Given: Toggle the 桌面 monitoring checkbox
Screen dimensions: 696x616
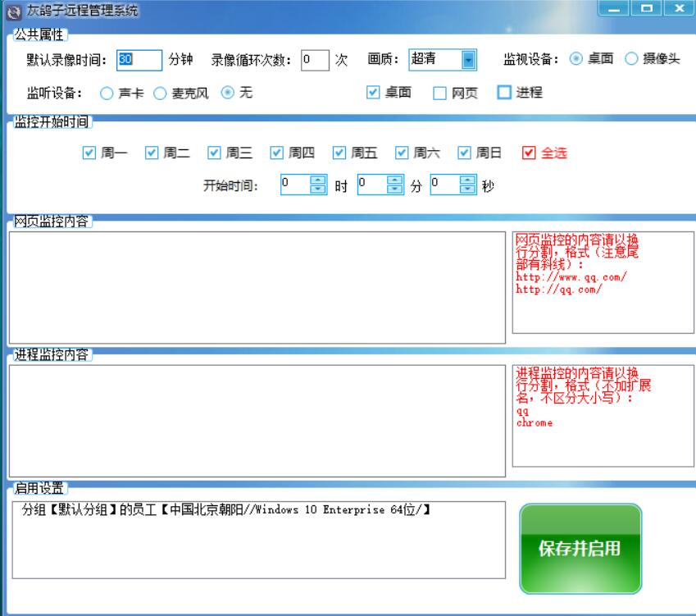Looking at the screenshot, I should (x=373, y=93).
